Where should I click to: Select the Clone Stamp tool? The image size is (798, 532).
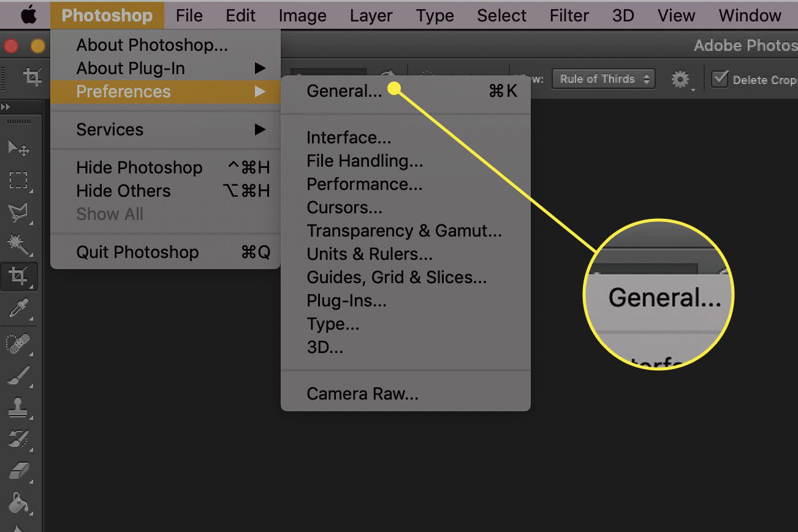(18, 407)
